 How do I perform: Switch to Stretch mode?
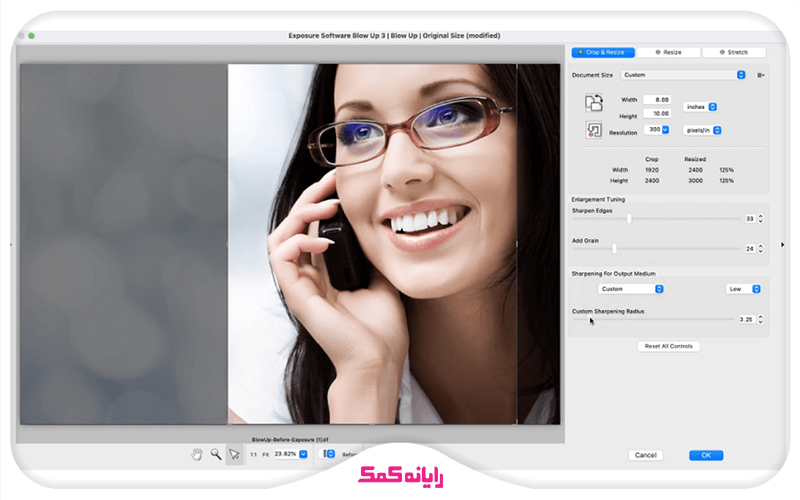pos(734,52)
